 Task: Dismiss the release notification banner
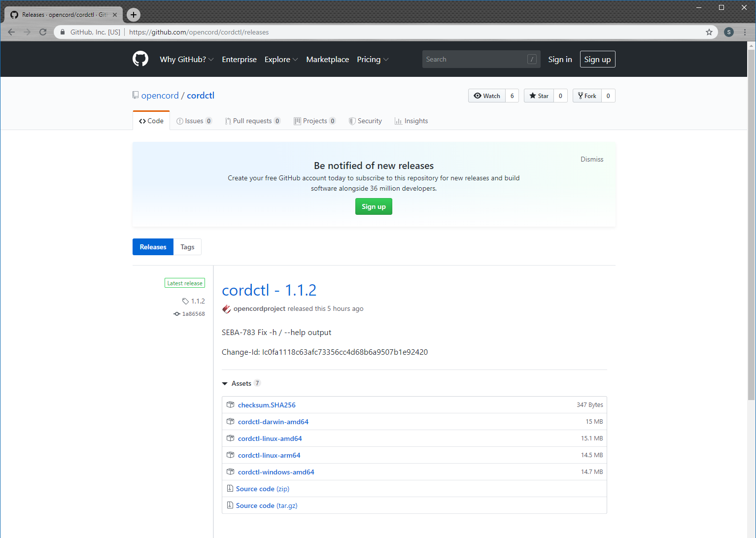(591, 159)
